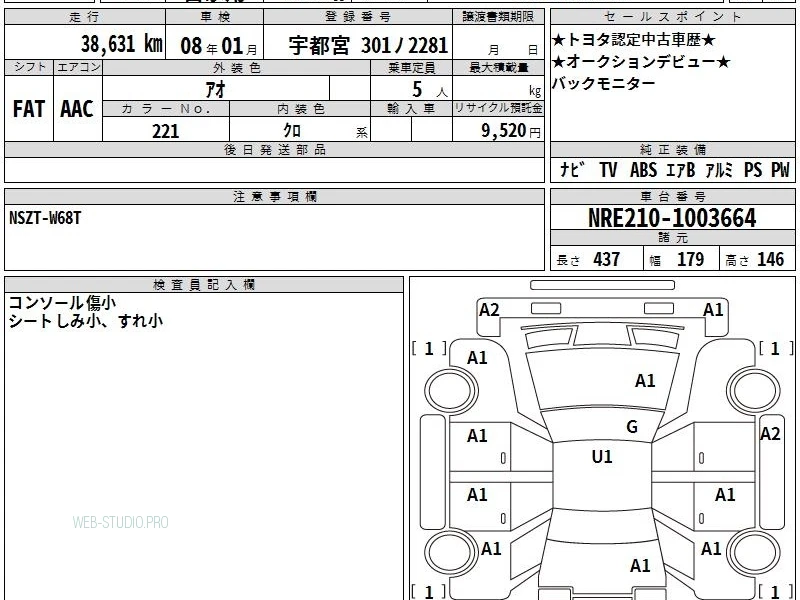Click the AAC air conditioner value

(x=77, y=109)
